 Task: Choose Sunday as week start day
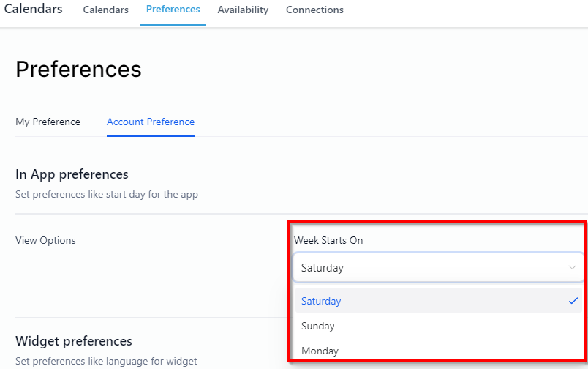point(318,326)
